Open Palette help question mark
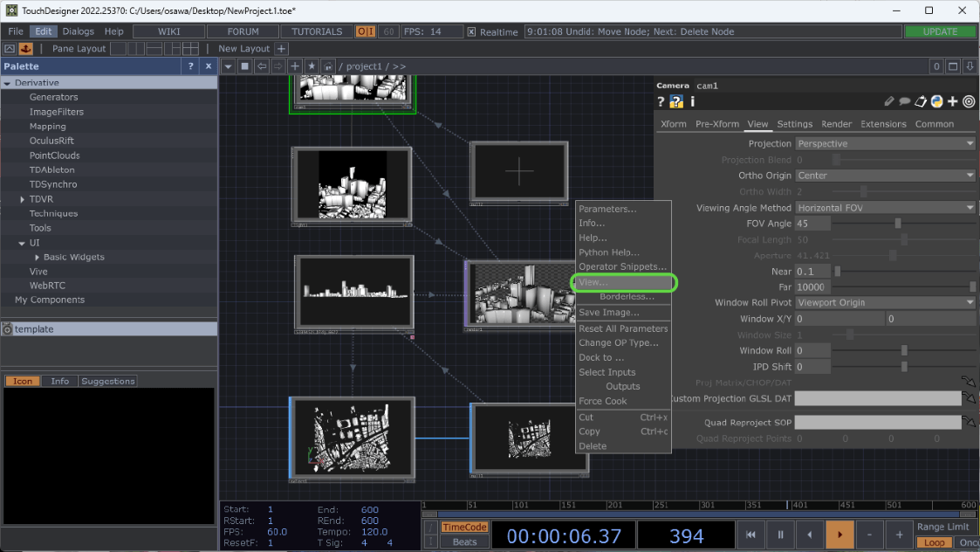 [x=190, y=66]
